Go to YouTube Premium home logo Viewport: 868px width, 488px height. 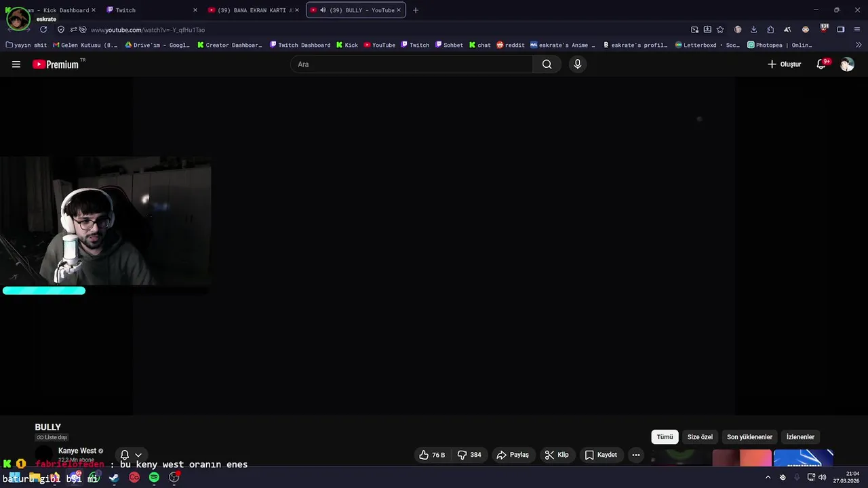[56, 64]
